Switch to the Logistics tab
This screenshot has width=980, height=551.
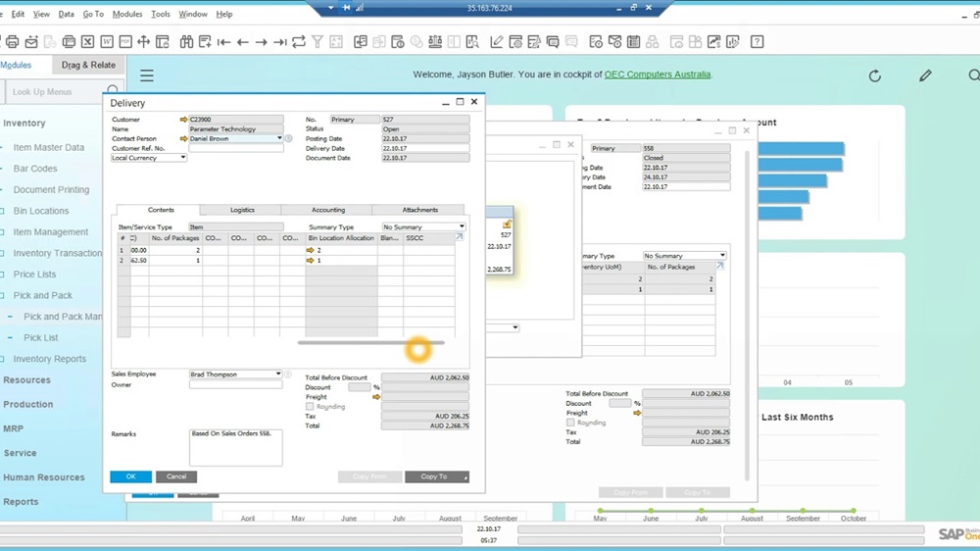pyautogui.click(x=242, y=210)
